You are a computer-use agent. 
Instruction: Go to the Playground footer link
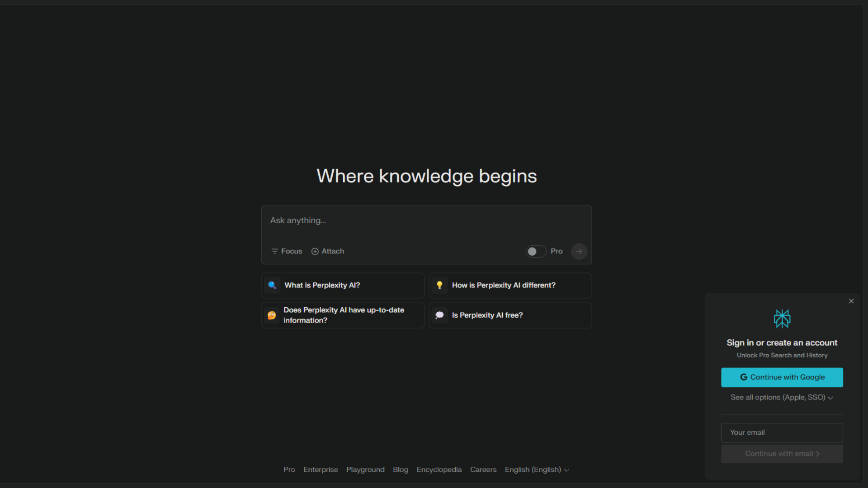tap(365, 470)
